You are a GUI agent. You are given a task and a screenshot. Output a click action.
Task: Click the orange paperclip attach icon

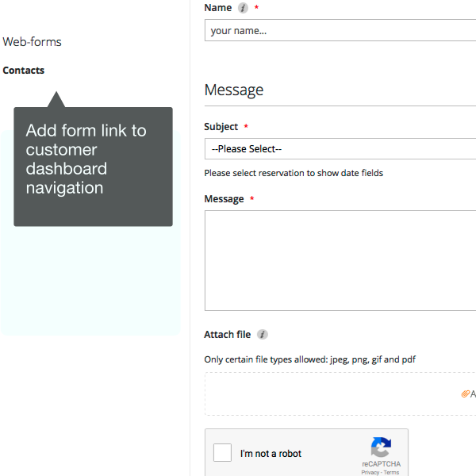[465, 393]
